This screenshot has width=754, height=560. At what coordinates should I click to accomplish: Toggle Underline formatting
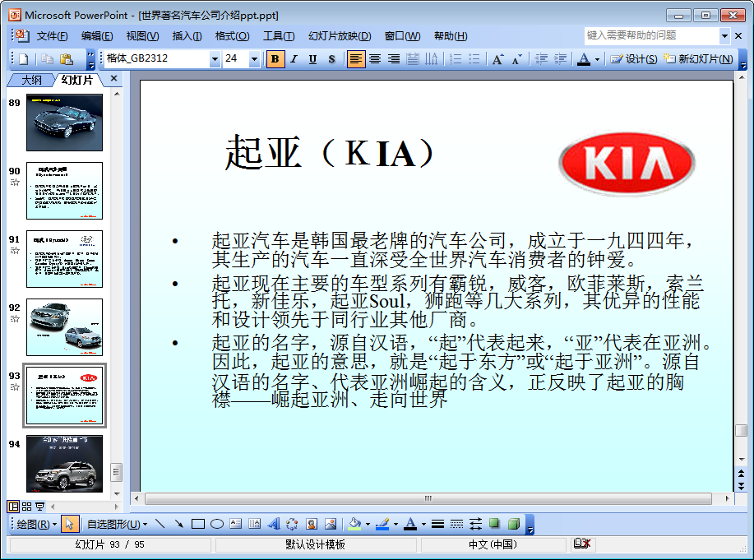click(x=312, y=58)
